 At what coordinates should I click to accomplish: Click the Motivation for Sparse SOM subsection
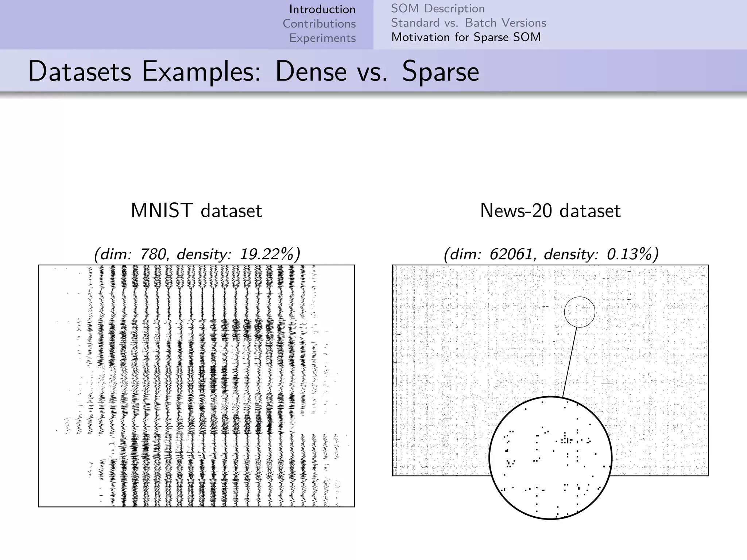pos(466,37)
